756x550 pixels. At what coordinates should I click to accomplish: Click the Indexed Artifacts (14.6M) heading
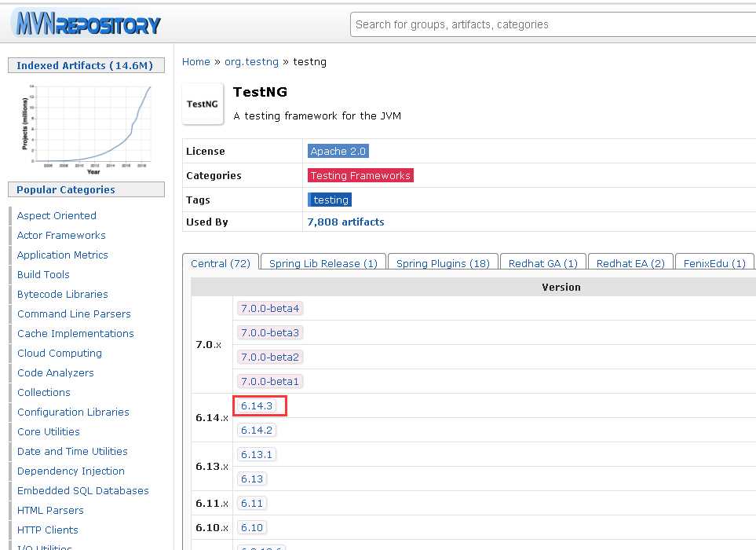tap(85, 66)
